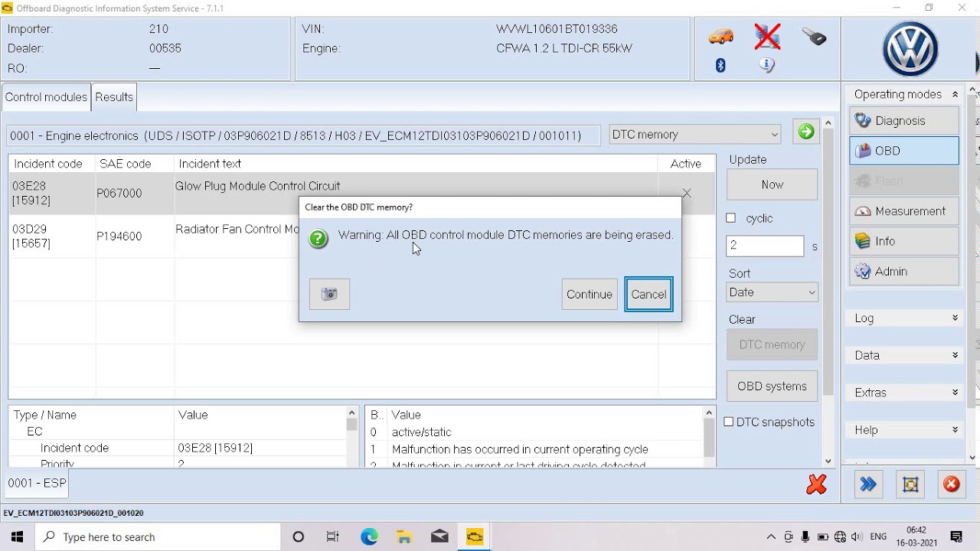The height and width of the screenshot is (551, 980).
Task: Click the red X cancel icon at bottom
Action: point(817,484)
